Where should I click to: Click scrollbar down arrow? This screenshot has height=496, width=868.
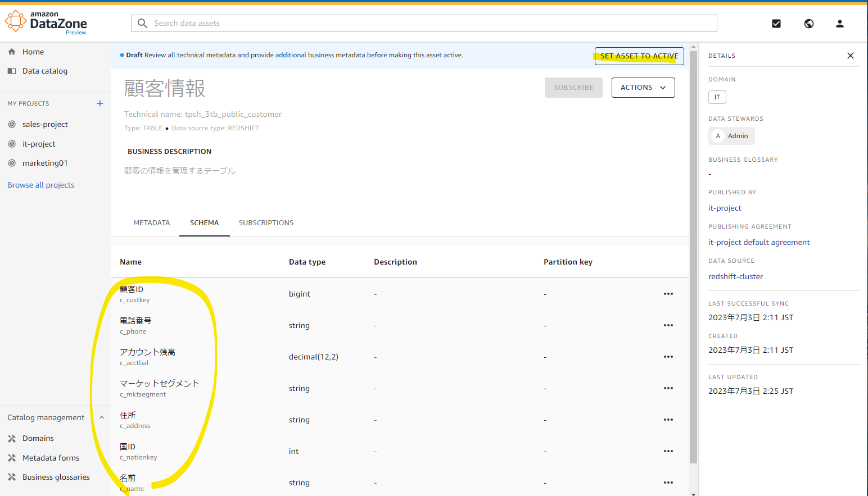(x=693, y=493)
